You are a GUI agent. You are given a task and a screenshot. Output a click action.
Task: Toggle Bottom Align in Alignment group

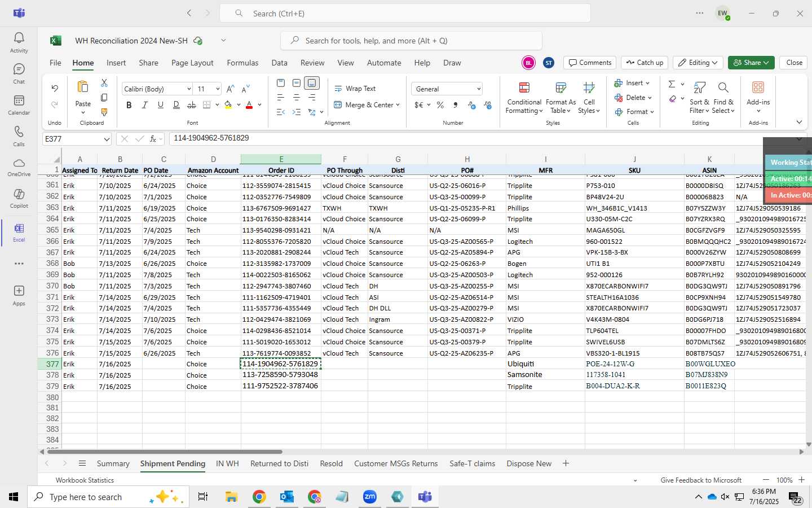(312, 83)
